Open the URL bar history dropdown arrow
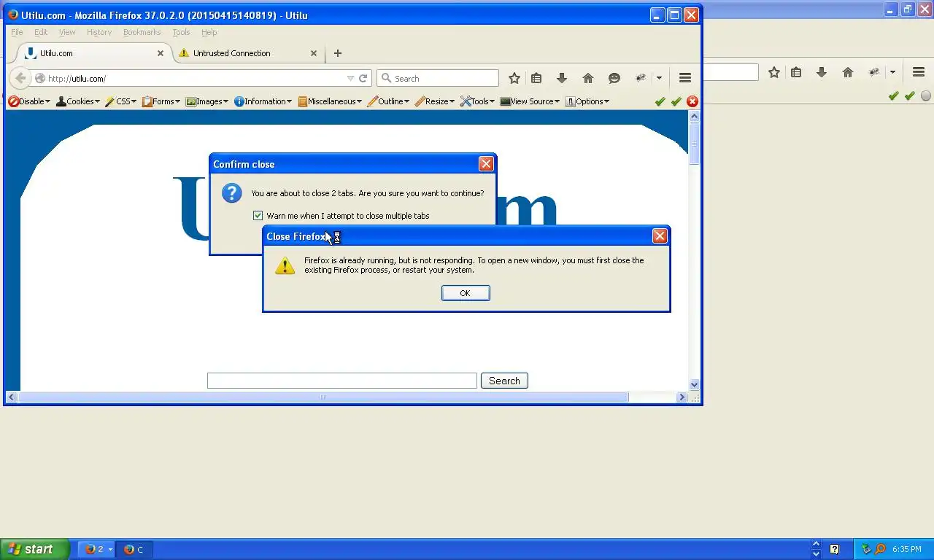The height and width of the screenshot is (560, 934). coord(350,78)
